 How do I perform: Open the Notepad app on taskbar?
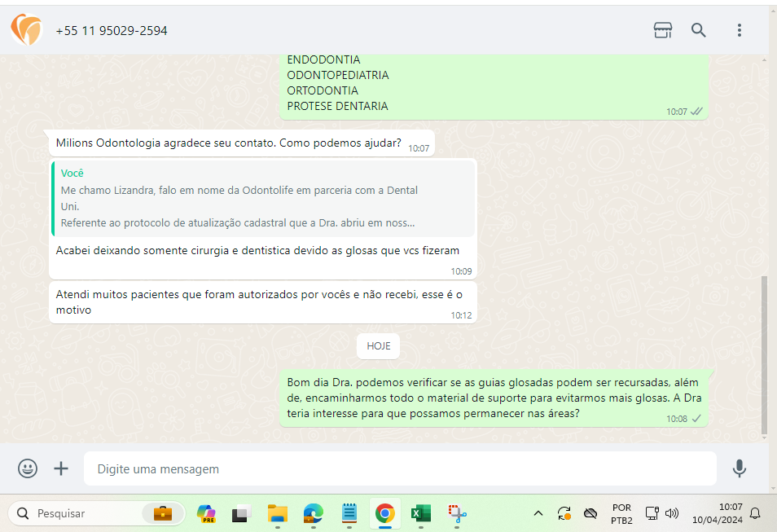[x=349, y=513]
